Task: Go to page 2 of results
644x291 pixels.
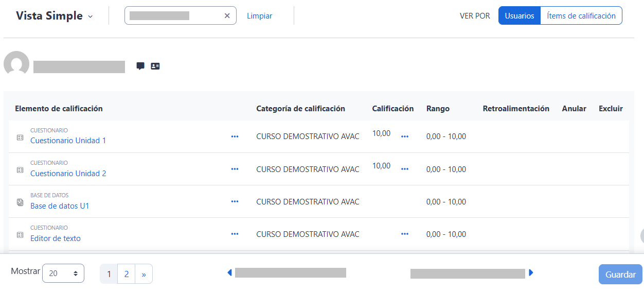Action: 126,274
